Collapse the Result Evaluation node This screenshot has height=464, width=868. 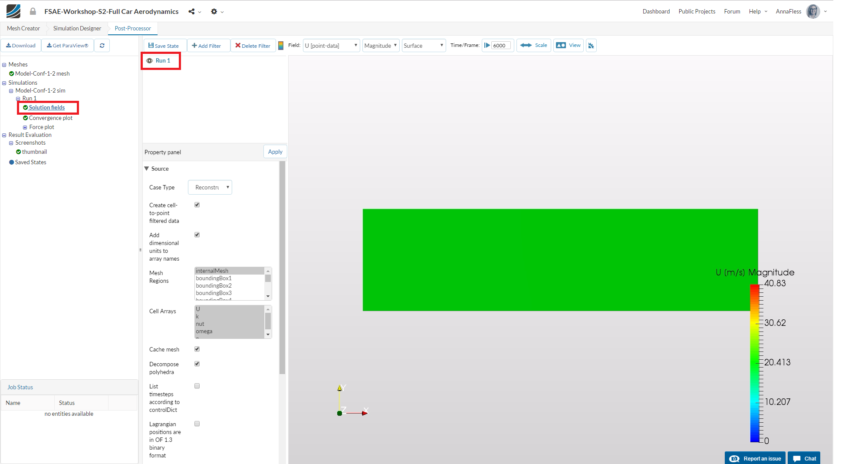pos(4,135)
